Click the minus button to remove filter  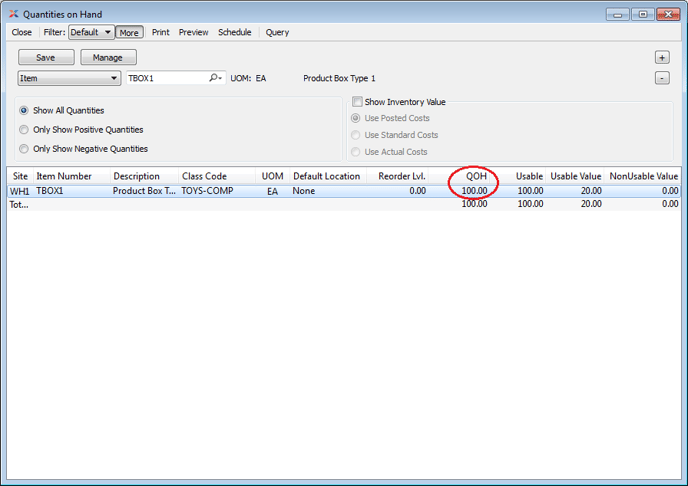662,78
